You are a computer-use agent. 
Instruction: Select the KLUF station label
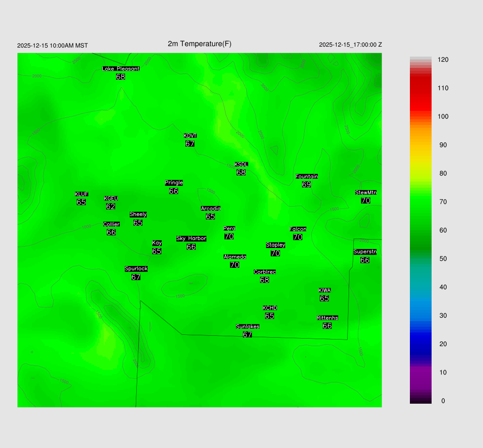coord(82,194)
